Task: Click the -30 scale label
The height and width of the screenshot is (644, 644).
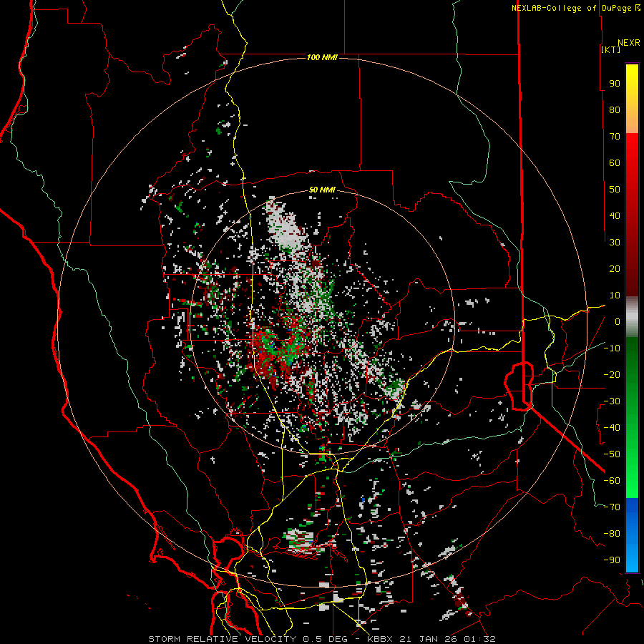Action: [x=612, y=401]
